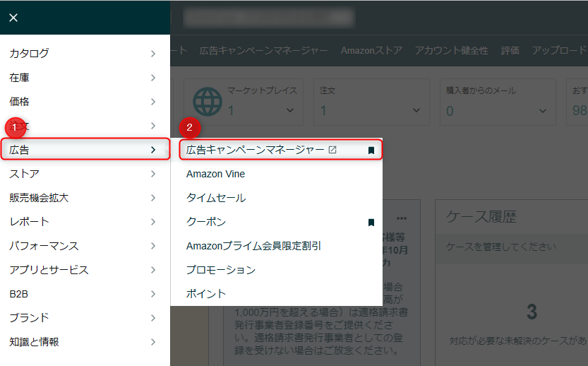The image size is (588, 366).
Task: Expand the 注文 card dropdown arrow
Action: 416,110
